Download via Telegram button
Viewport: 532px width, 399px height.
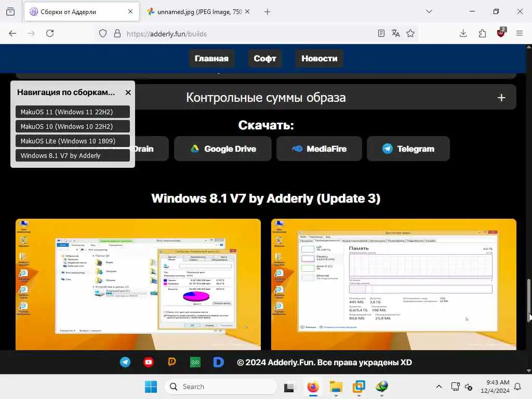pos(408,149)
